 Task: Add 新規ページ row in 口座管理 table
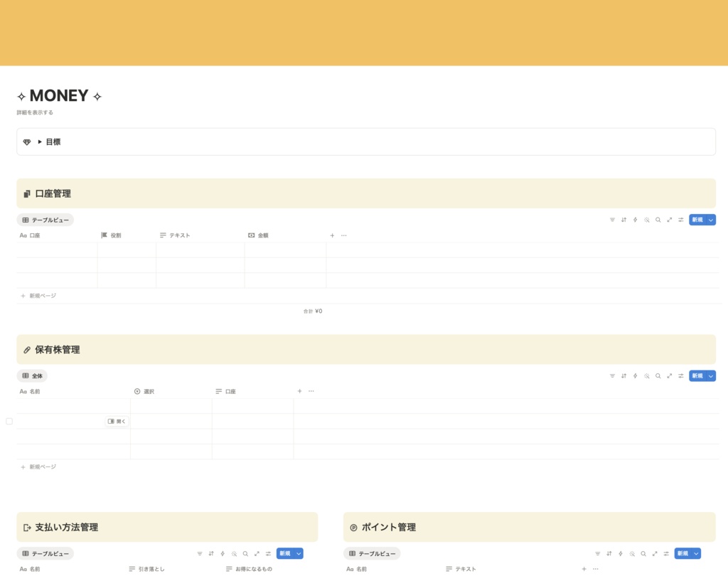point(38,296)
